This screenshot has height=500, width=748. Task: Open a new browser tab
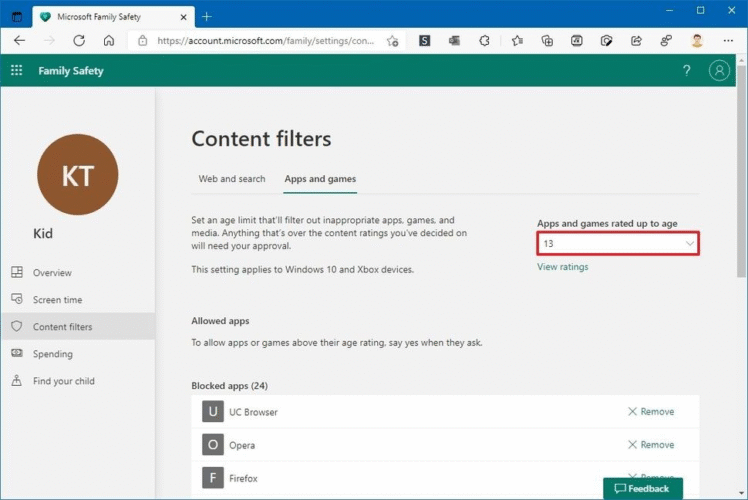pyautogui.click(x=207, y=16)
